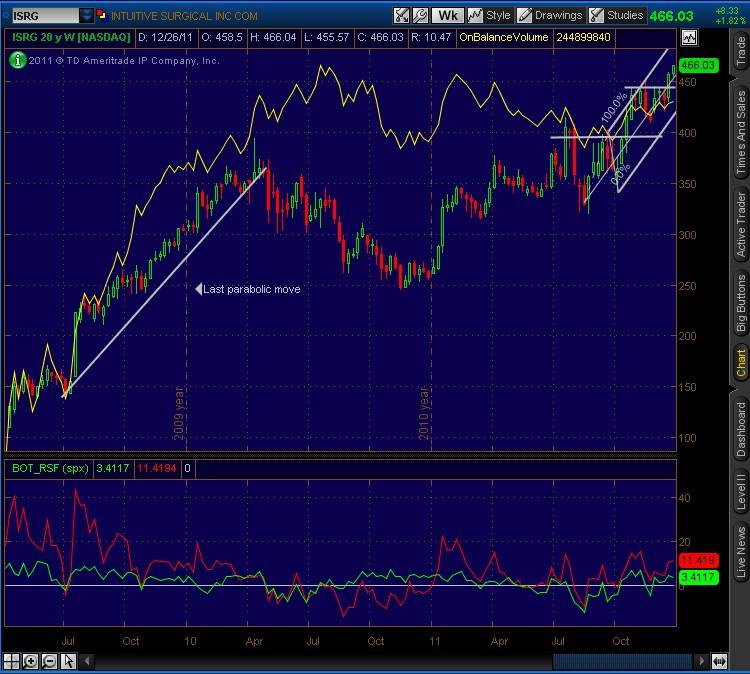750x674 pixels.
Task: Open the Big Buttons side tab
Action: [x=741, y=303]
